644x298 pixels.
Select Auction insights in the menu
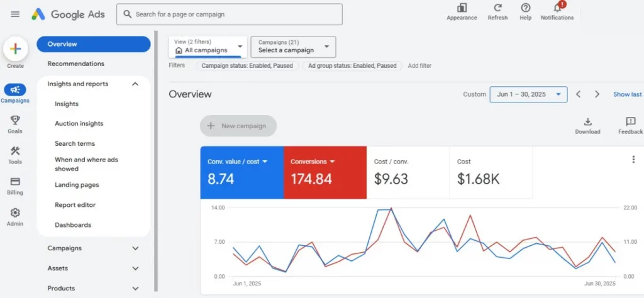pos(79,124)
